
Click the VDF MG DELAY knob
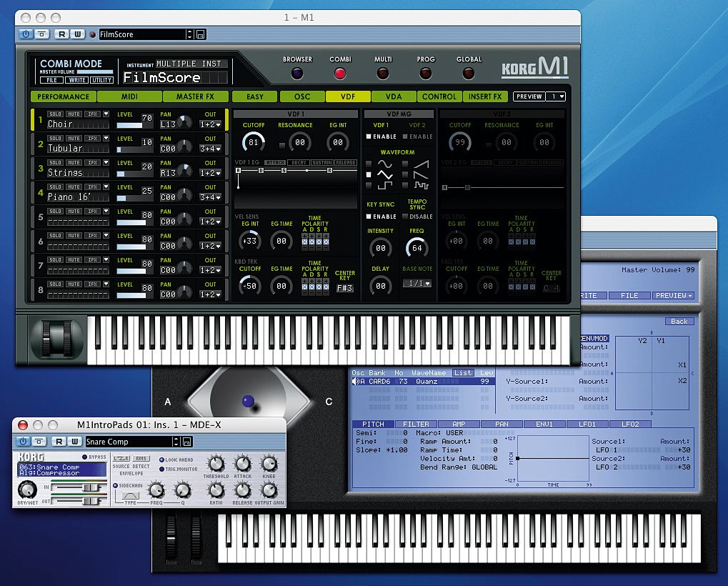pyautogui.click(x=381, y=286)
